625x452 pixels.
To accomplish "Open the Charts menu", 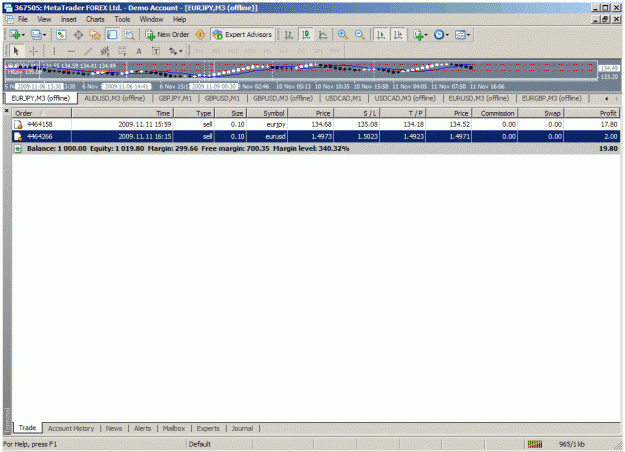I will pos(95,19).
